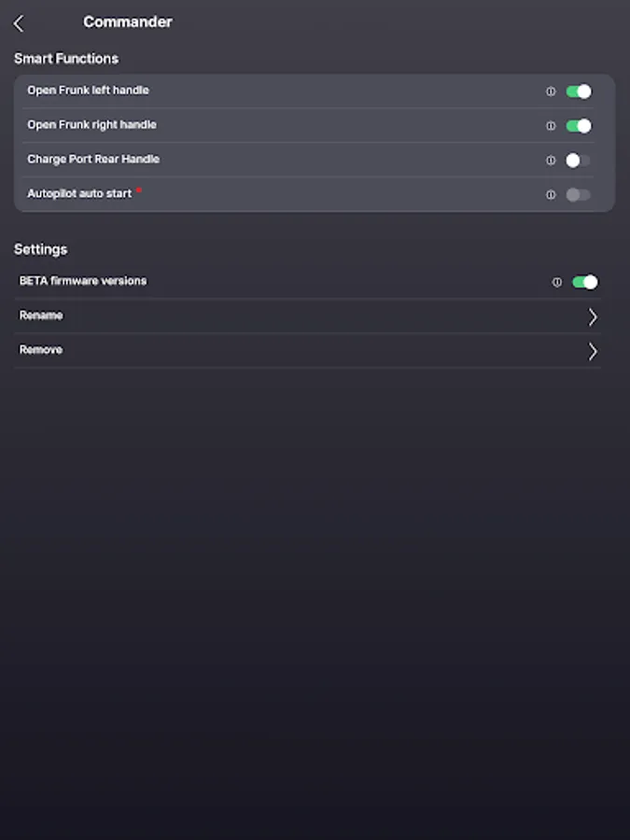This screenshot has height=840, width=630.
Task: Click the BETA firmware versions label
Action: coord(83,281)
